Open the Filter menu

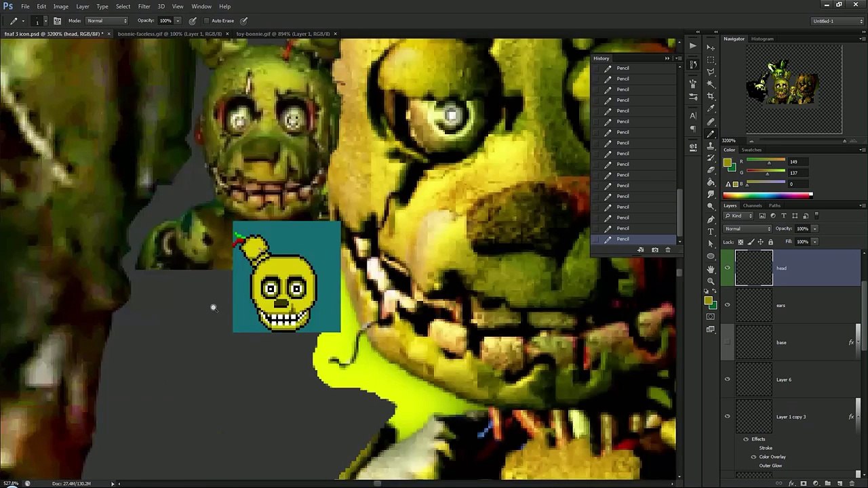pyautogui.click(x=144, y=6)
